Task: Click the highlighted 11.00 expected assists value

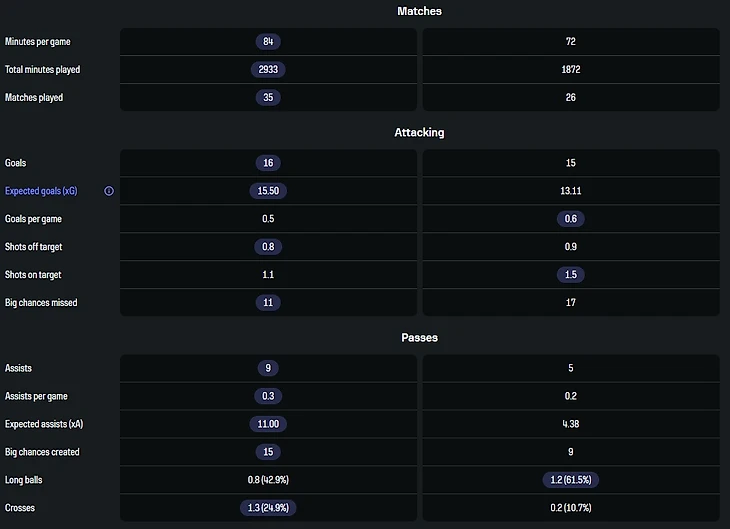Action: (x=268, y=424)
